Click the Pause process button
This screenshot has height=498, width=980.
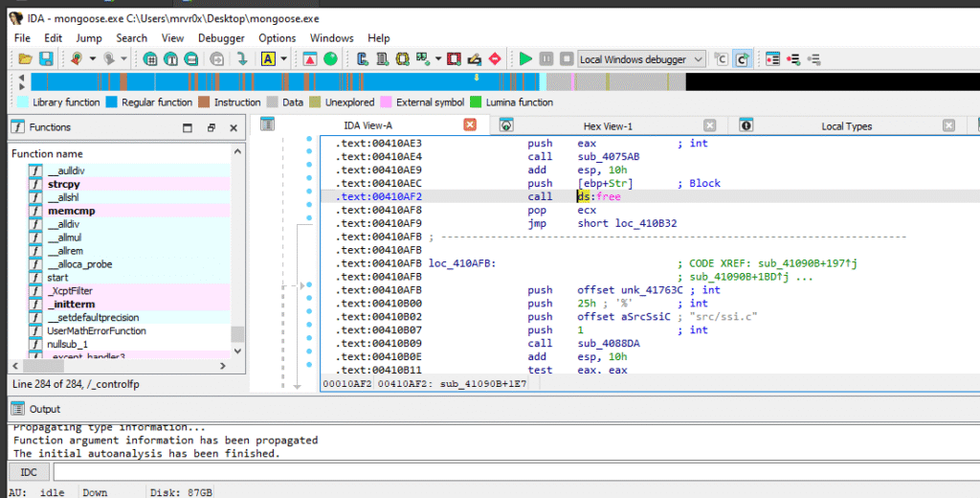pos(546,58)
